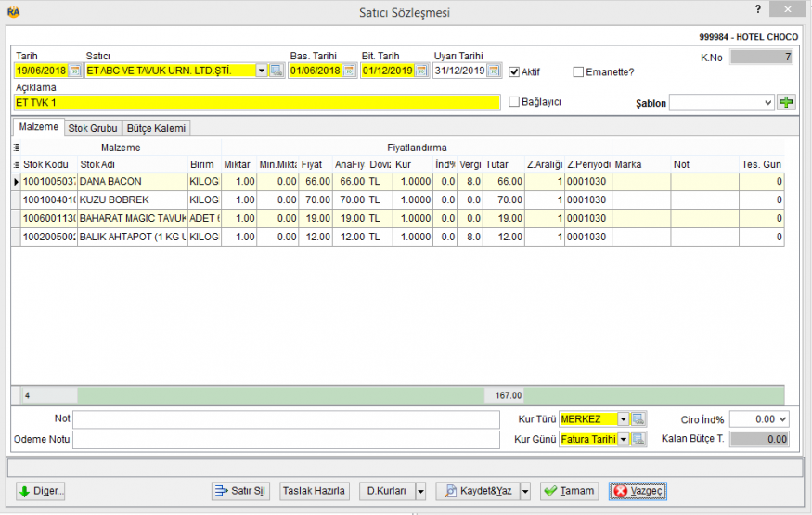812x515 pixels.
Task: Click Kalan Bütçe T. field
Action: coord(759,439)
